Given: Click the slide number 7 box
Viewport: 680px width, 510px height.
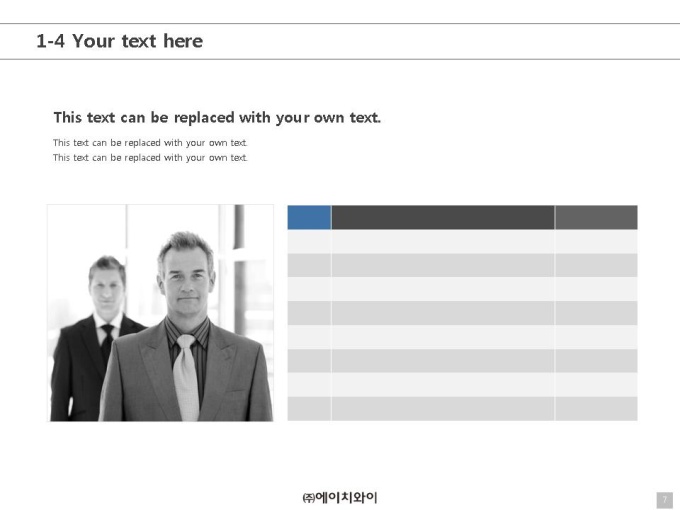Looking at the screenshot, I should tap(664, 500).
